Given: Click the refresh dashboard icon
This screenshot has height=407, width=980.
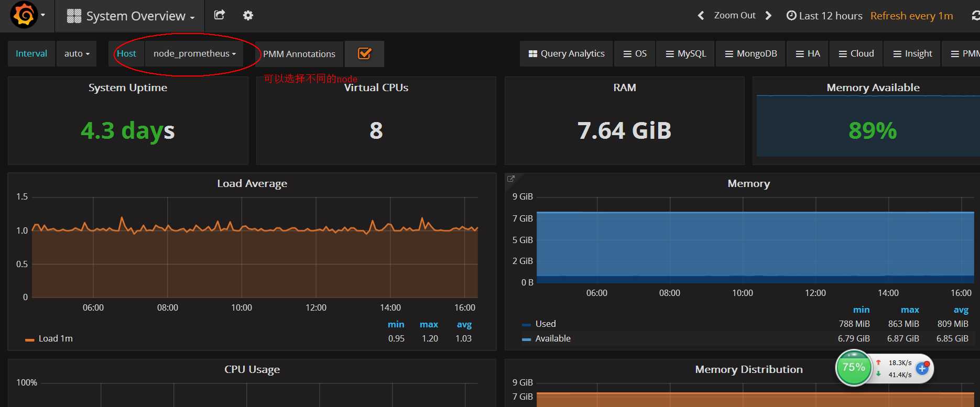Looking at the screenshot, I should click(x=975, y=16).
